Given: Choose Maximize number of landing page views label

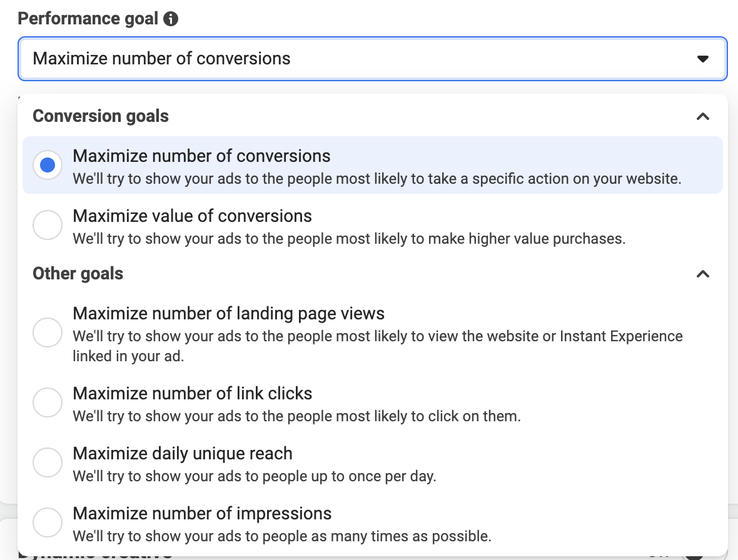Looking at the screenshot, I should [x=228, y=314].
